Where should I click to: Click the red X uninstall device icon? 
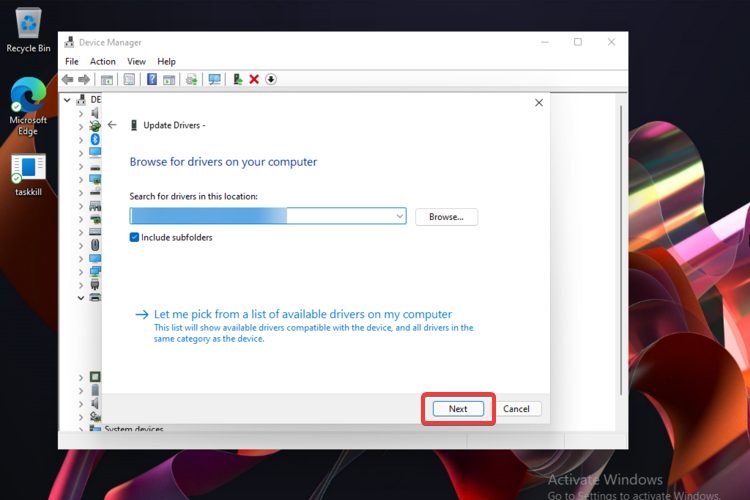pos(254,79)
